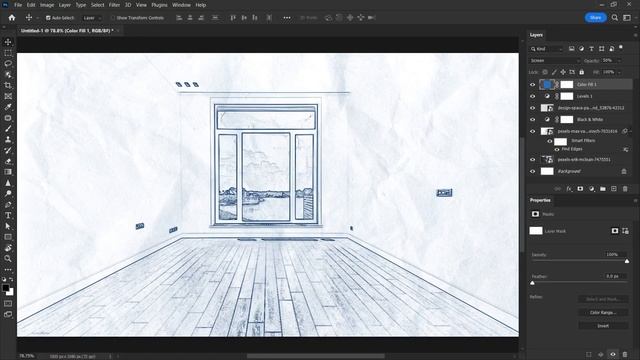Open the Image menu
640x360 pixels.
pos(47,5)
